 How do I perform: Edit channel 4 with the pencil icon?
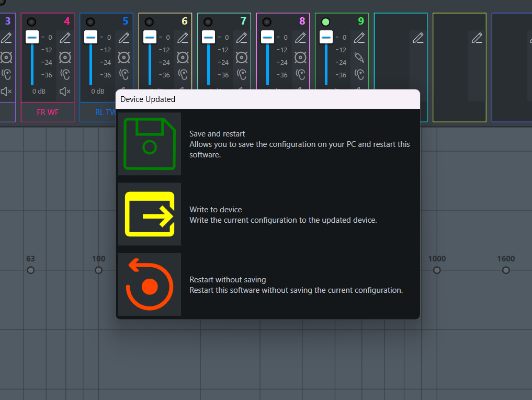coord(65,38)
